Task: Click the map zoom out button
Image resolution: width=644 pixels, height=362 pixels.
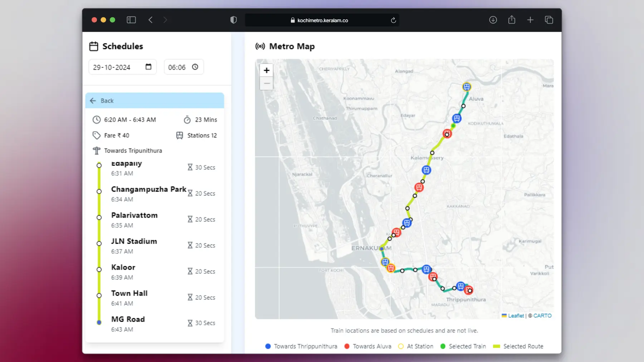Action: pyautogui.click(x=267, y=84)
